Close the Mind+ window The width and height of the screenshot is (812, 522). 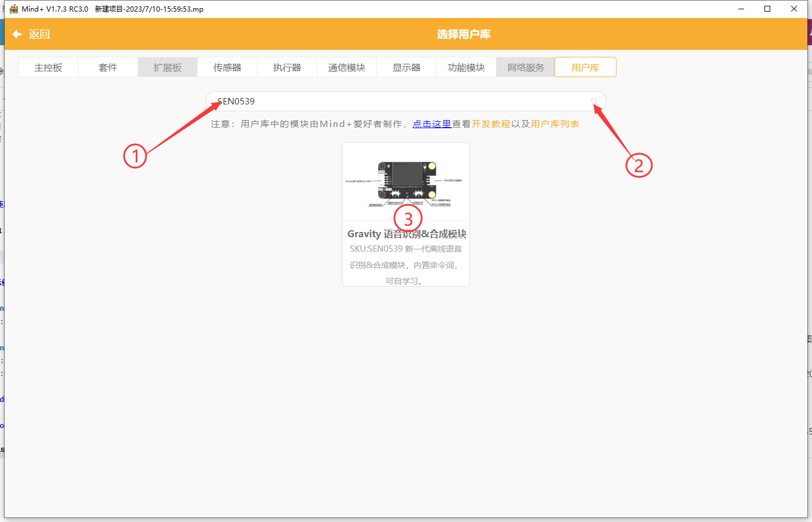pos(794,9)
